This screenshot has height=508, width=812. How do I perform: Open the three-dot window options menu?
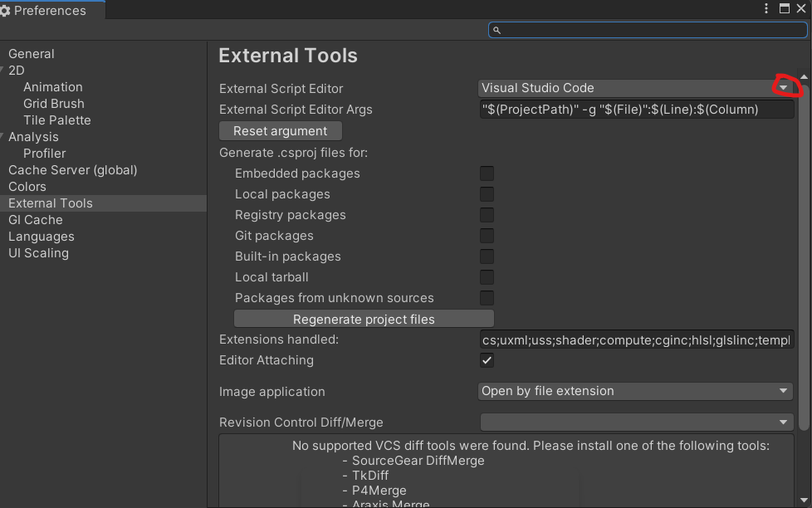pyautogui.click(x=766, y=8)
